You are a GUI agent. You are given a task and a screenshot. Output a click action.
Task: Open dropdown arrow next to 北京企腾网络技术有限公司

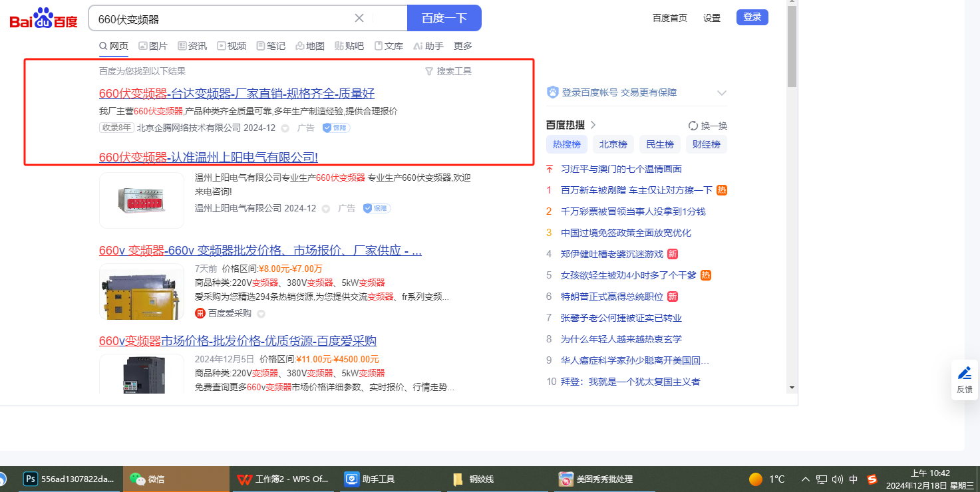tap(285, 128)
